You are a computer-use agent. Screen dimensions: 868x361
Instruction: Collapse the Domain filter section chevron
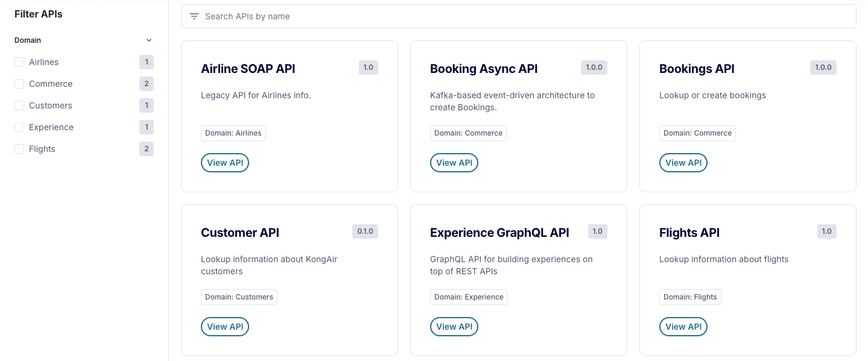click(149, 40)
